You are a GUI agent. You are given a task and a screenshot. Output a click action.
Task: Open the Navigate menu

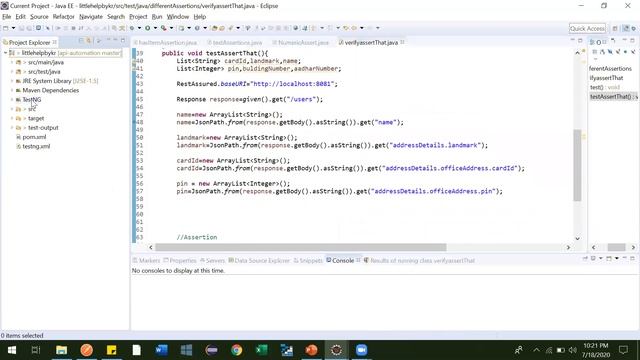coord(91,17)
